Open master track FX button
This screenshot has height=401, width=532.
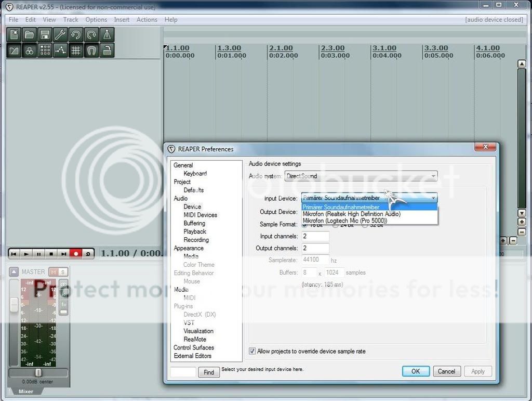63,305
